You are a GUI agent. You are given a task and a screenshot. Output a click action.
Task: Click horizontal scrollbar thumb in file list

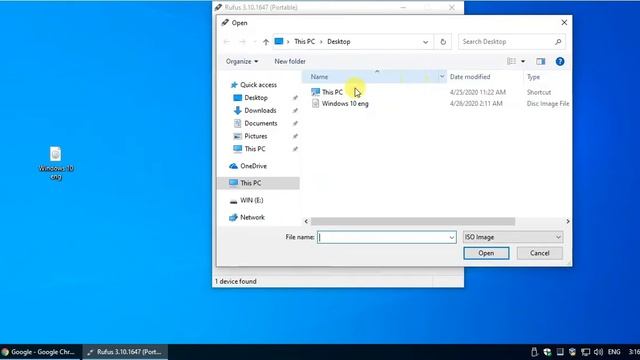(413, 221)
